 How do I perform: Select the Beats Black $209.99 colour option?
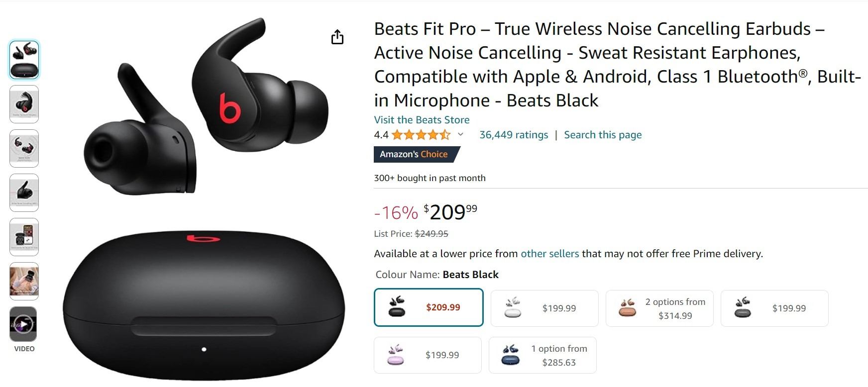coord(429,307)
